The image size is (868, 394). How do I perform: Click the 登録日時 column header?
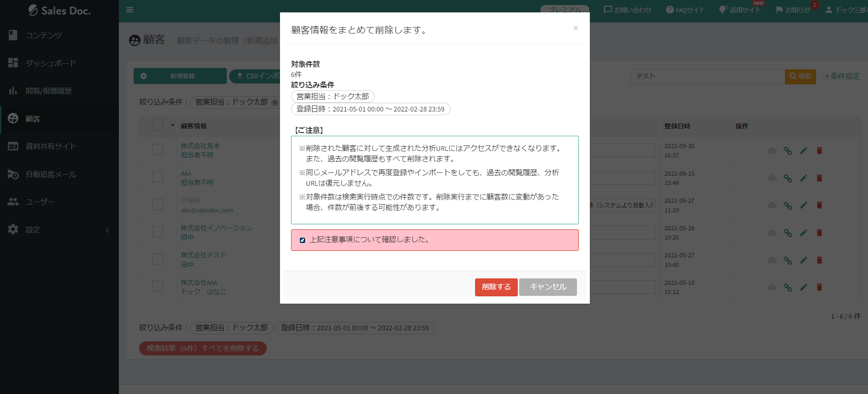(677, 126)
